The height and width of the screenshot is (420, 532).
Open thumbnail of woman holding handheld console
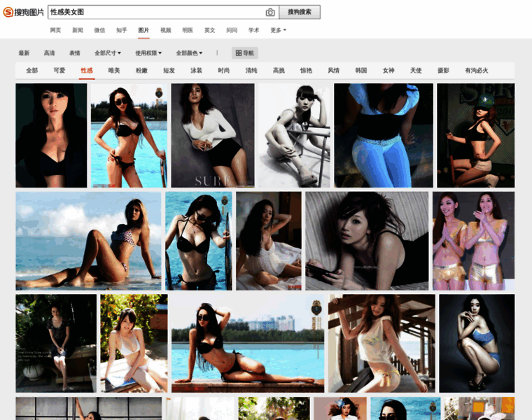click(367, 241)
